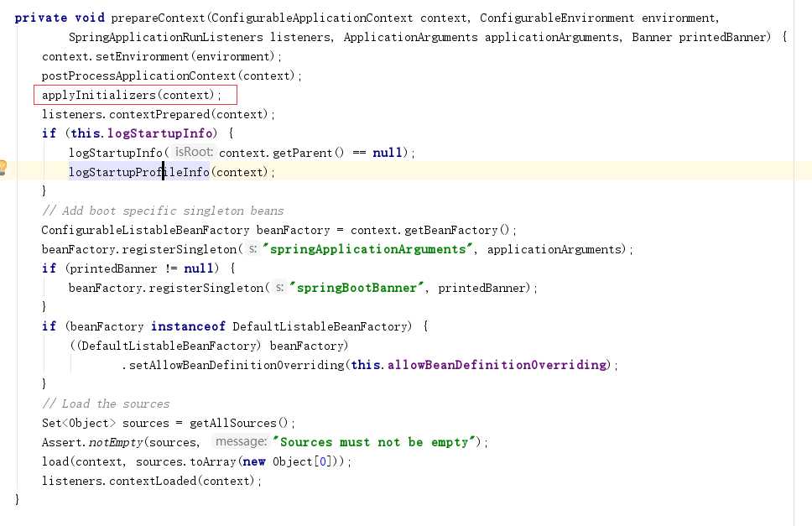Image resolution: width=812 pixels, height=526 pixels.
Task: Click the yellow lightbulb intention icon in the gutter
Action: pos(3,168)
